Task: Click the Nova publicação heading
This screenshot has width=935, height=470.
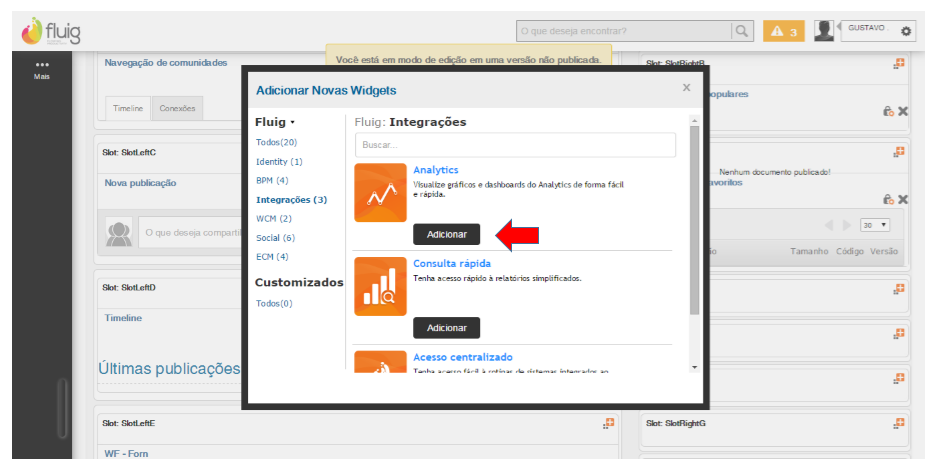Action: [x=140, y=183]
